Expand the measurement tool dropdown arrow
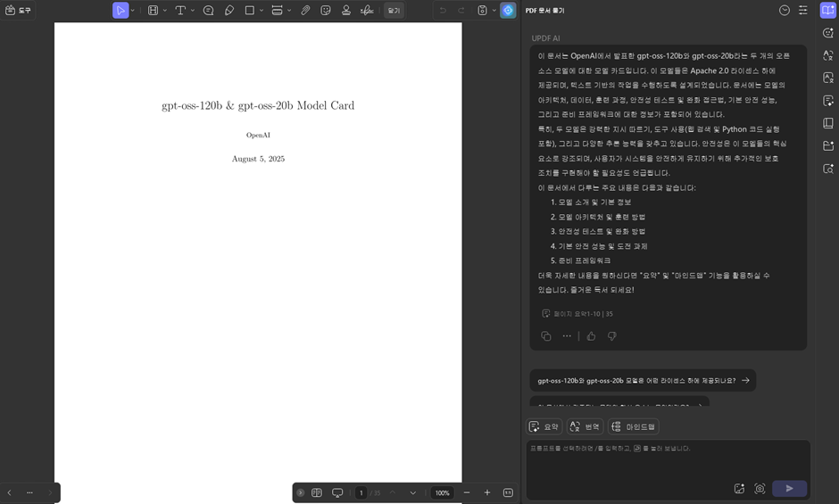Viewport: 839px width, 504px height. pyautogui.click(x=289, y=10)
